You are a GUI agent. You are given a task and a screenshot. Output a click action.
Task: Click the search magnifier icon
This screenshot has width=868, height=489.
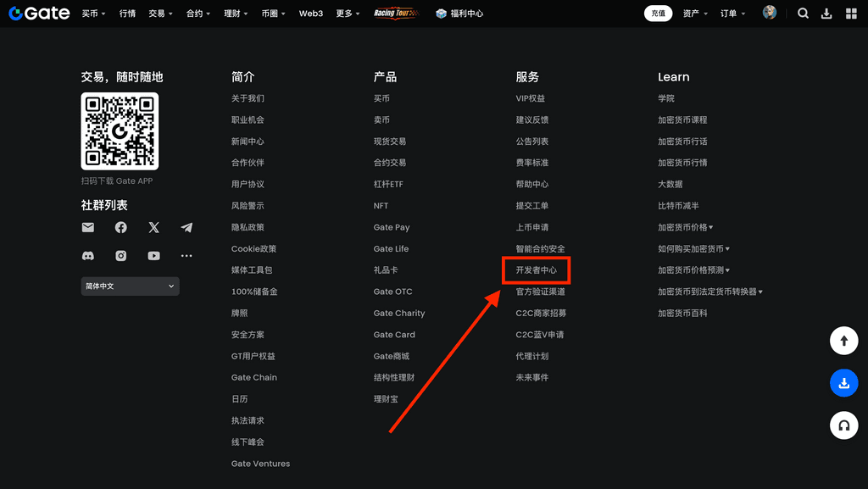click(x=803, y=14)
